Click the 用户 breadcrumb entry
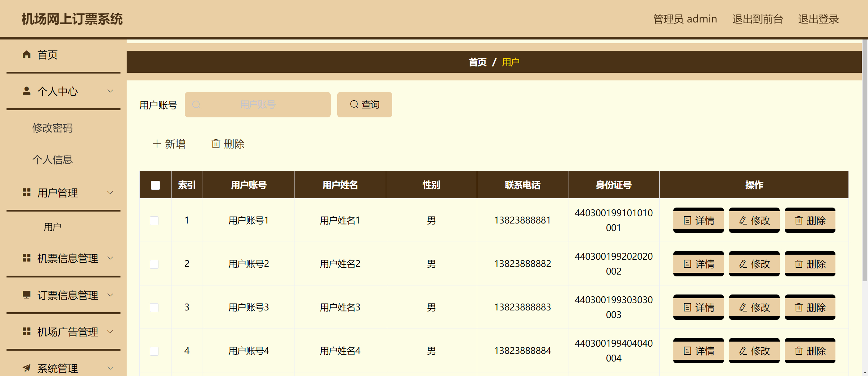The width and height of the screenshot is (868, 376). coord(511,62)
